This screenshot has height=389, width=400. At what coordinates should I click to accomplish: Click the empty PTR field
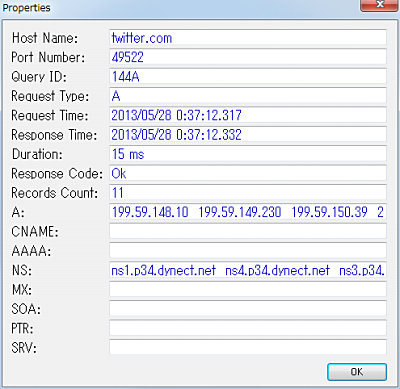pos(248,328)
